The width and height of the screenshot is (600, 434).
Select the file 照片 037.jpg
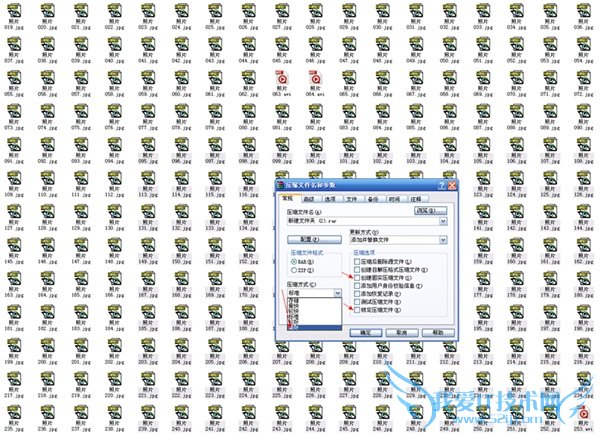point(14,50)
